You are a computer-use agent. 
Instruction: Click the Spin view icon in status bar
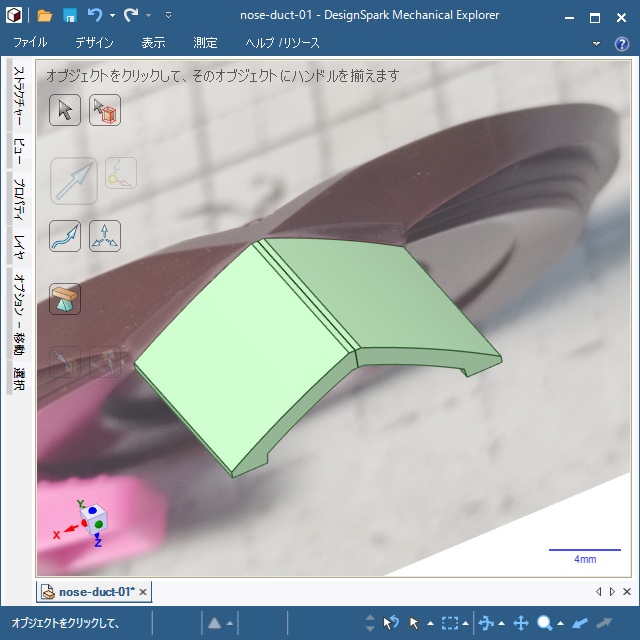point(485,623)
